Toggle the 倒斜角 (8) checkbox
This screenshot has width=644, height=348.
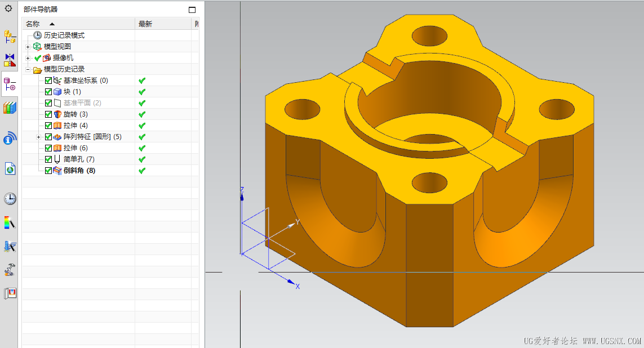click(x=48, y=171)
